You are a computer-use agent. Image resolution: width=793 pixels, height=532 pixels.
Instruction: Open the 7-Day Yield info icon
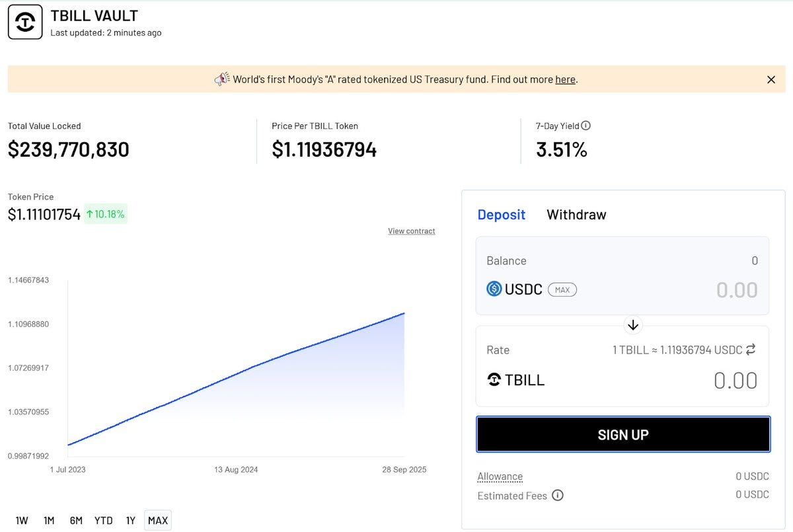[585, 126]
